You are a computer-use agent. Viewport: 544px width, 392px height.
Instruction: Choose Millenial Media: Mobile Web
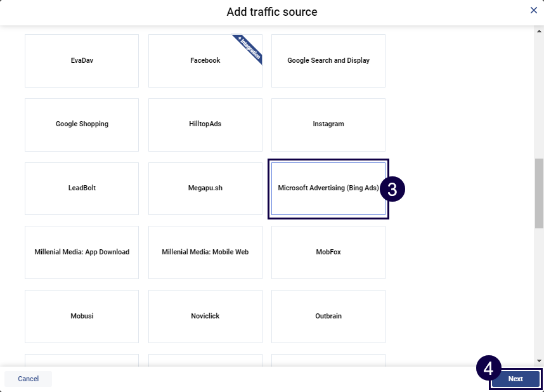(x=205, y=252)
